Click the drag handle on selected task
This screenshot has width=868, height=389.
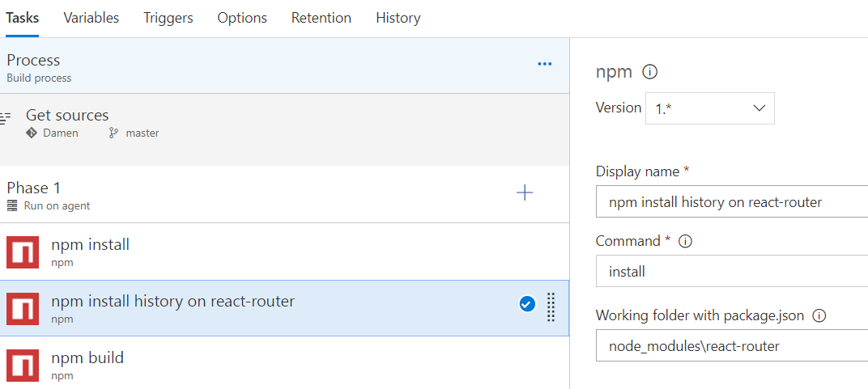551,307
